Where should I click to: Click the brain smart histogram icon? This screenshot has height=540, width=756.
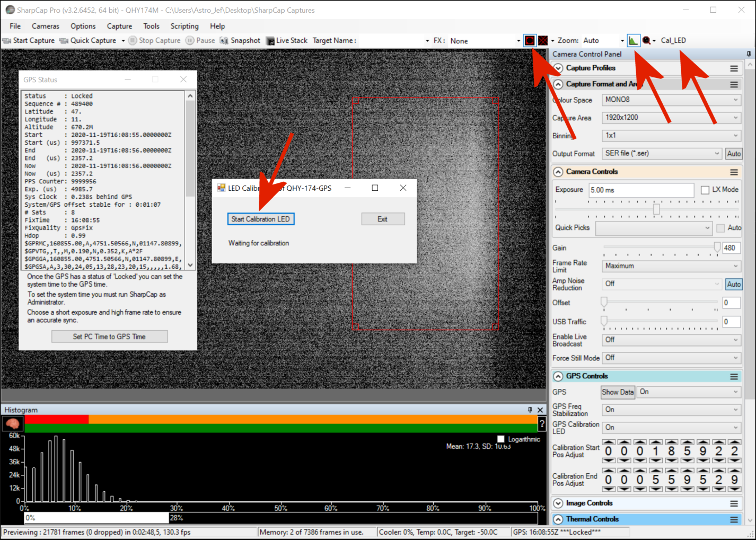[12, 424]
